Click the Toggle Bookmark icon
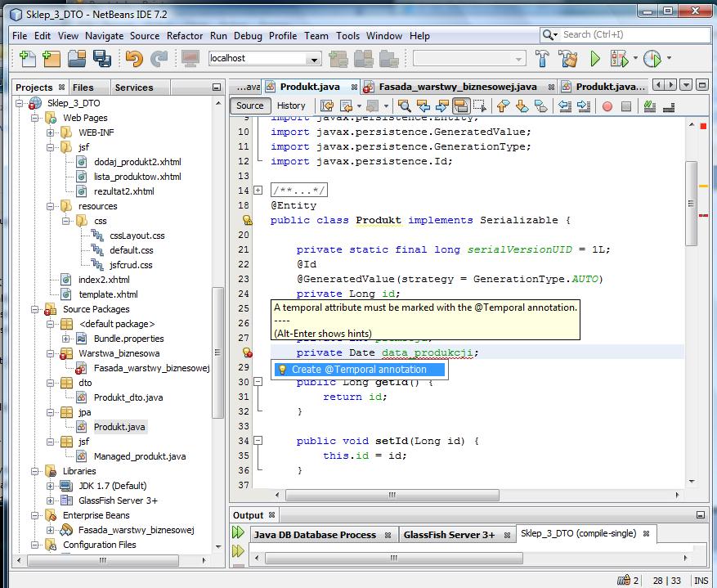This screenshot has height=588, width=717. tap(540, 106)
